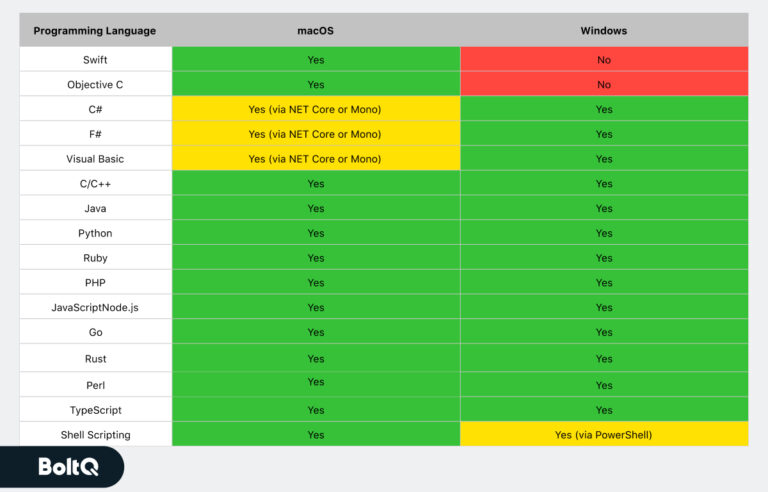Click the Swift row label

(x=95, y=60)
